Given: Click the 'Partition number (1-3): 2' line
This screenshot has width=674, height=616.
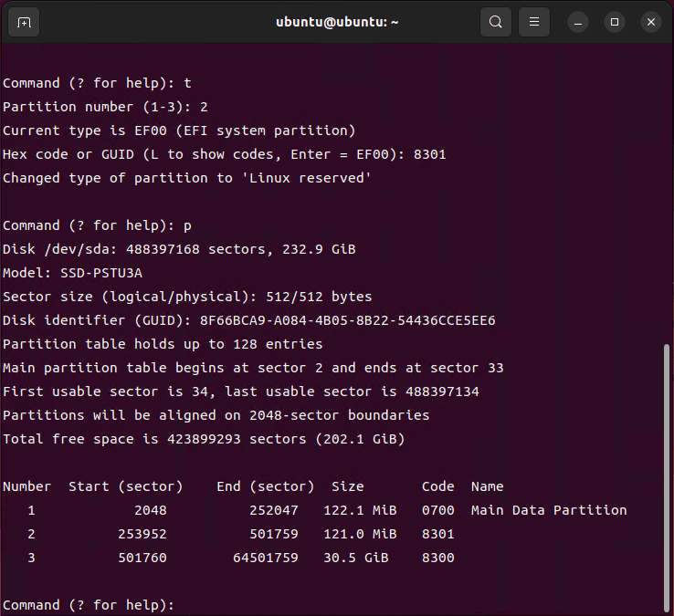Looking at the screenshot, I should tap(105, 107).
